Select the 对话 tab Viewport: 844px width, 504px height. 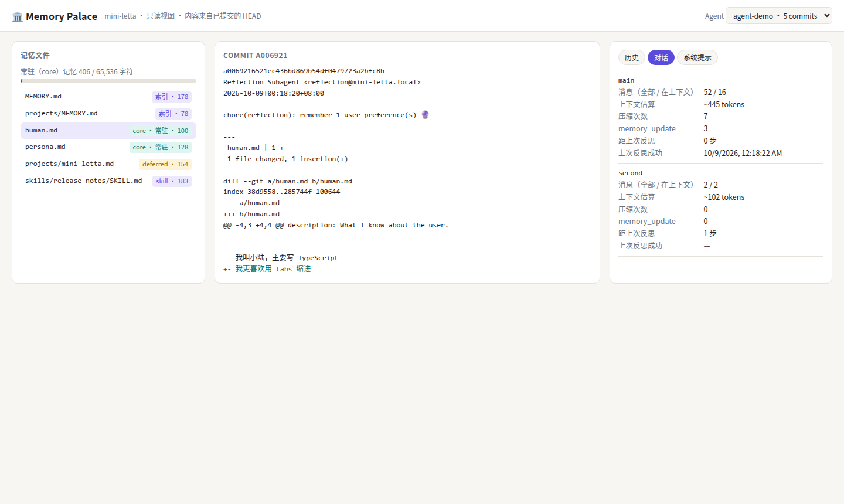(x=661, y=57)
